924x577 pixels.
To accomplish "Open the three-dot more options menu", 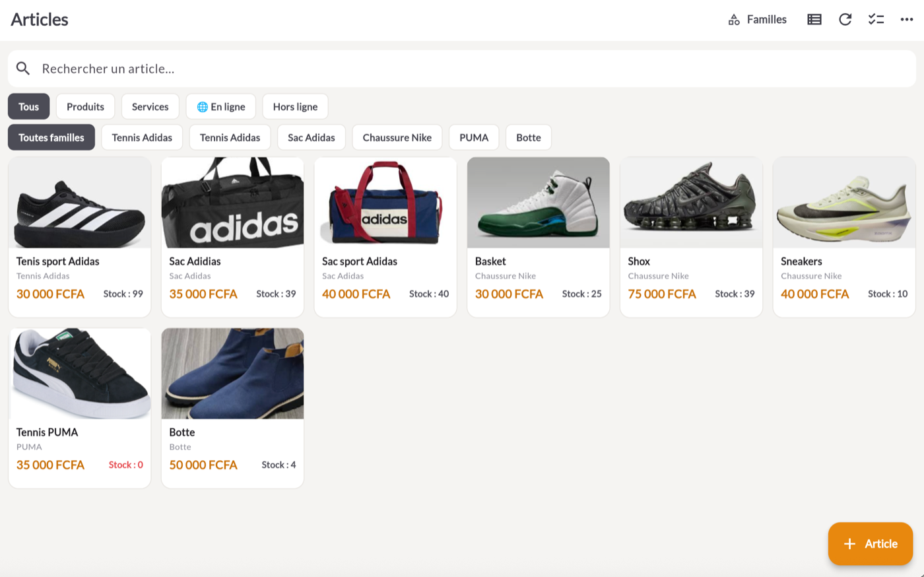I will pyautogui.click(x=907, y=20).
